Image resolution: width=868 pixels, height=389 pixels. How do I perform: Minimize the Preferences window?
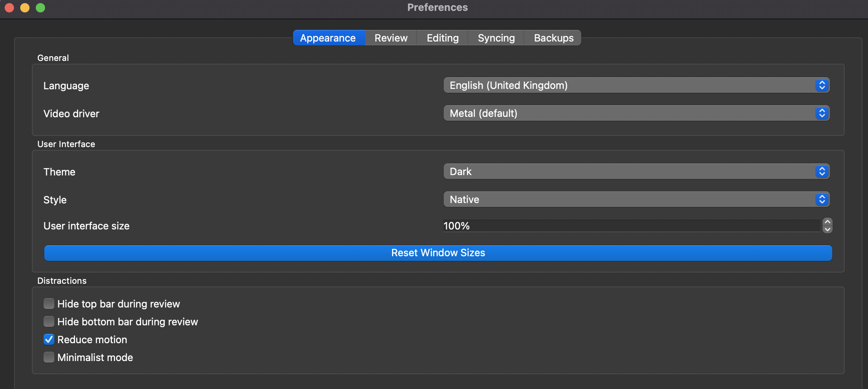point(25,8)
